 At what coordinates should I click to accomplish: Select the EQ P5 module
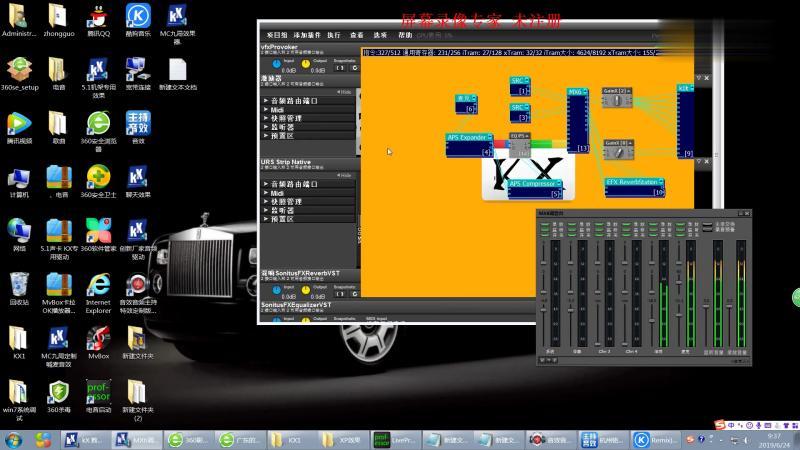pos(520,145)
